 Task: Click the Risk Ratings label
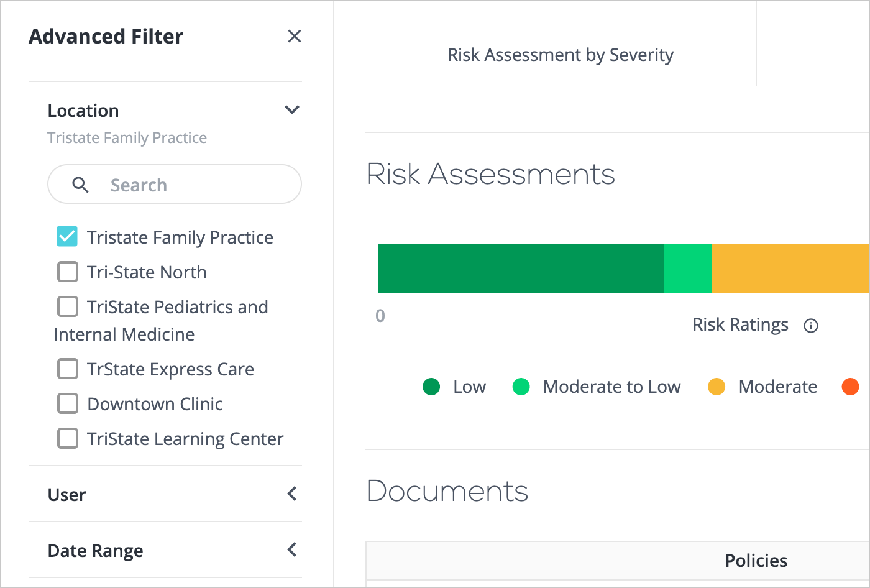pos(740,324)
